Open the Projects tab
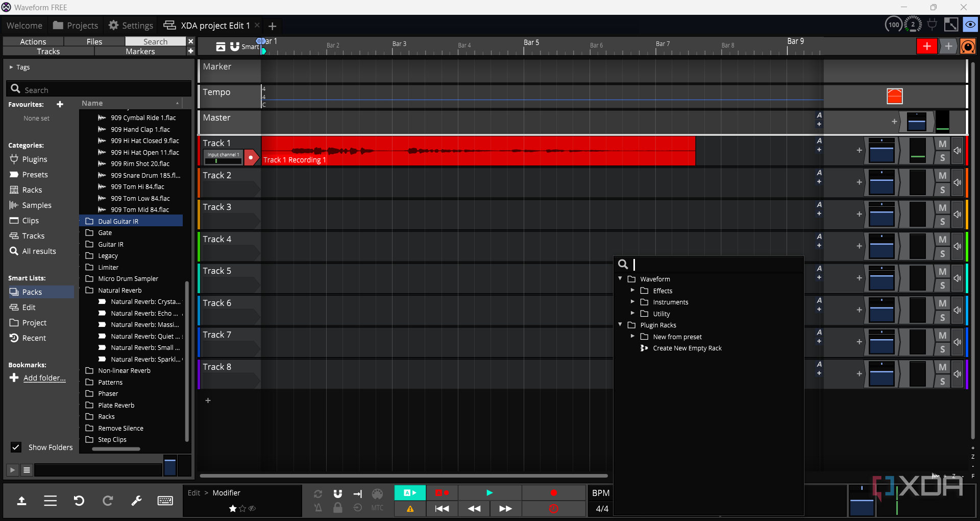 (x=76, y=26)
